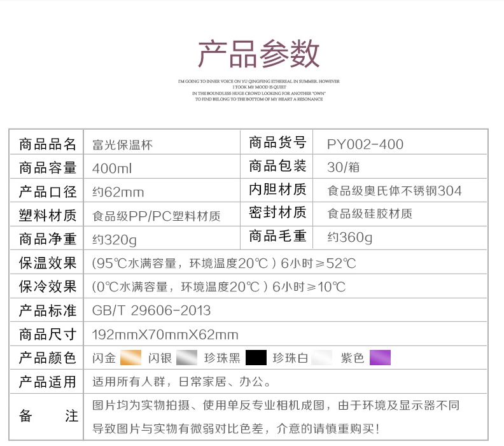Click the model number PY002-400
Viewport: 504px width, 446px height.
tap(365, 144)
